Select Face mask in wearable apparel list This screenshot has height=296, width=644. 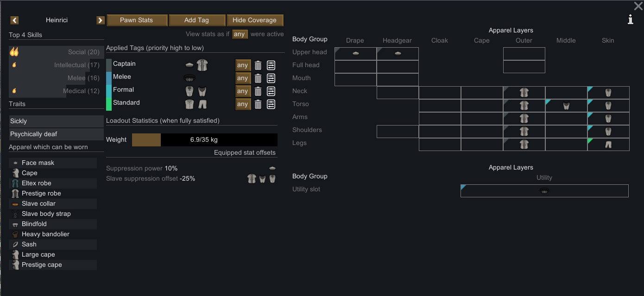point(53,163)
